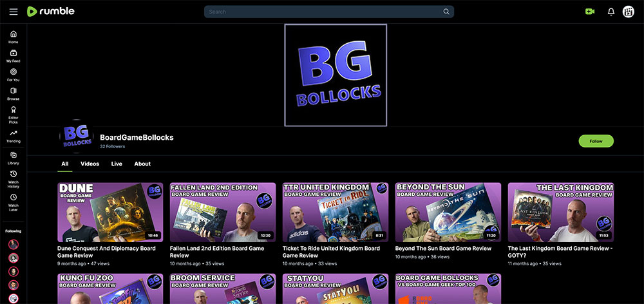Click '11 months ago • 35 views' text
The width and height of the screenshot is (644, 304).
tap(535, 263)
